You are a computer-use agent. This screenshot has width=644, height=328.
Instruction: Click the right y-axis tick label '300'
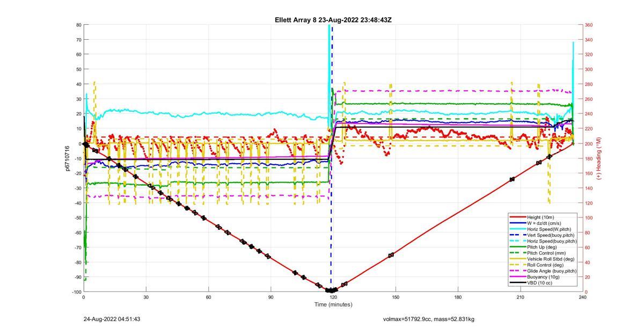coord(589,69)
